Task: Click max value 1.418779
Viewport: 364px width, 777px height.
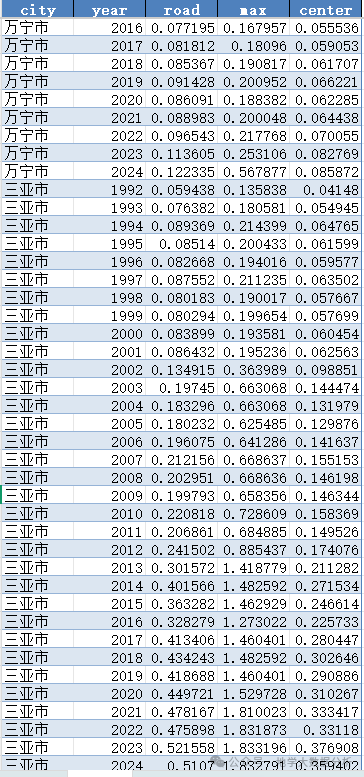Action: coord(253,567)
